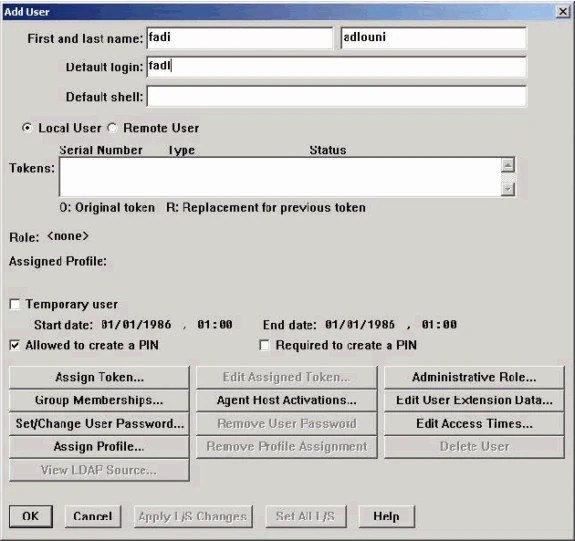
Task: Open Help for Add User
Action: 387,516
